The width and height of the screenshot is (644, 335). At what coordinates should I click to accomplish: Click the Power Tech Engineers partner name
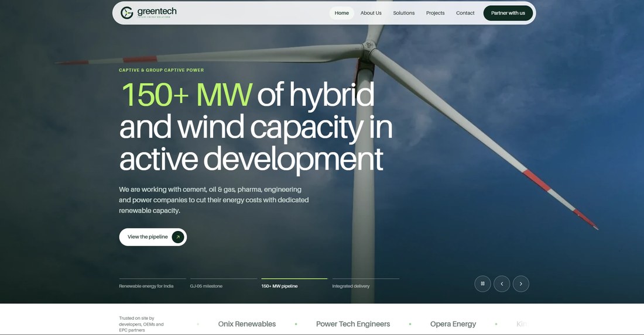pos(353,324)
